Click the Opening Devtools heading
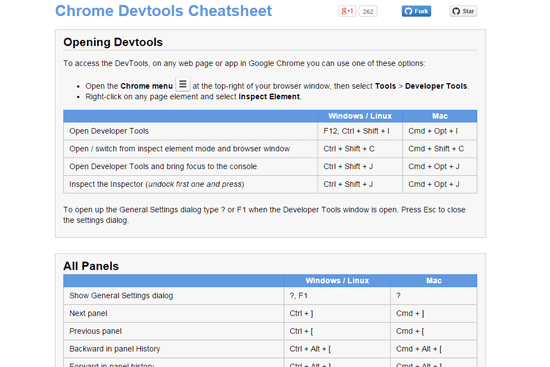The width and height of the screenshot is (550, 367). coord(113,42)
